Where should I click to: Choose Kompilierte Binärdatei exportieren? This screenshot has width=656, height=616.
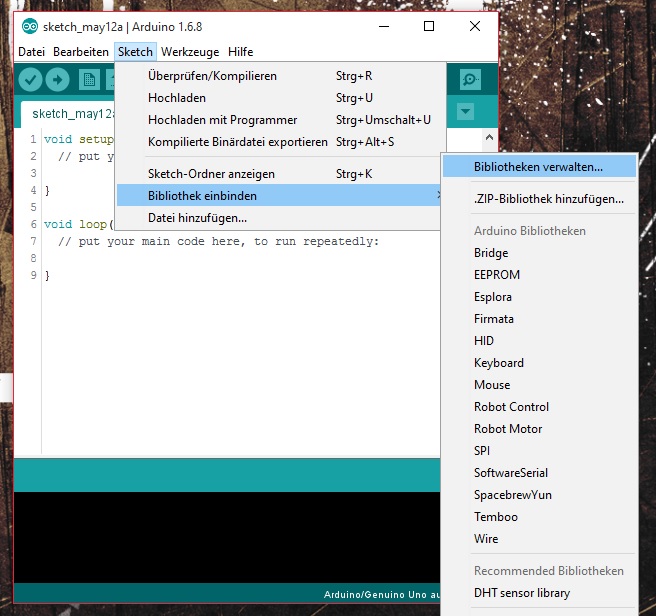pyautogui.click(x=278, y=142)
